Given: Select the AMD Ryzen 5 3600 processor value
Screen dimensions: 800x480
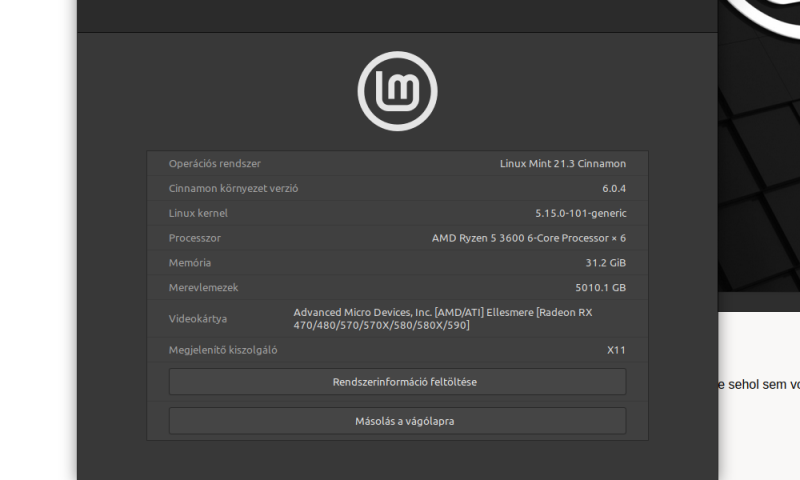Looking at the screenshot, I should (529, 238).
